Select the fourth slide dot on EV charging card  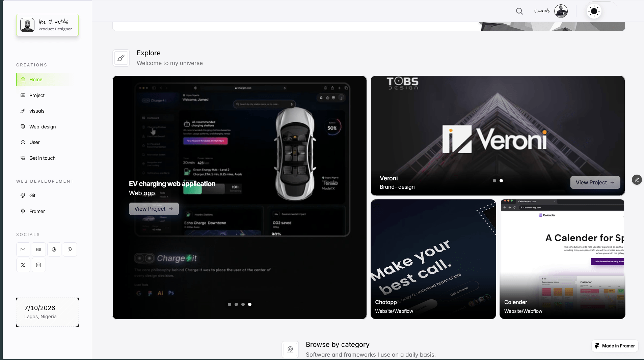[250, 304]
